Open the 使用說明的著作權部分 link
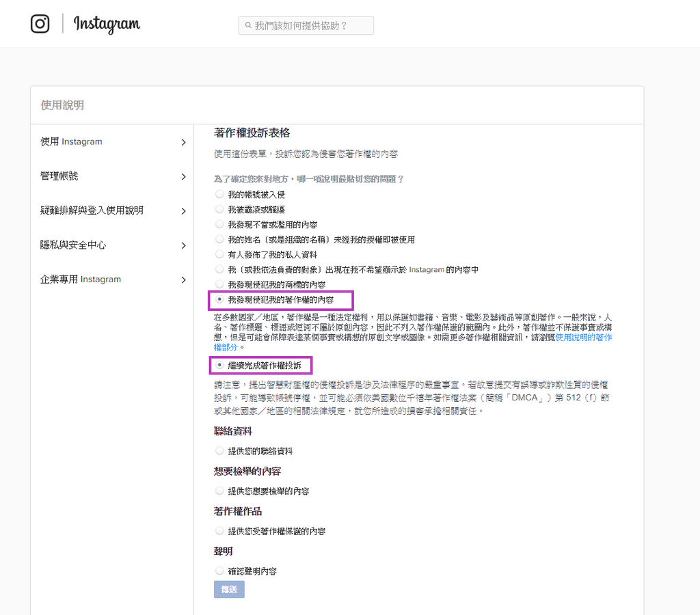 tap(584, 338)
